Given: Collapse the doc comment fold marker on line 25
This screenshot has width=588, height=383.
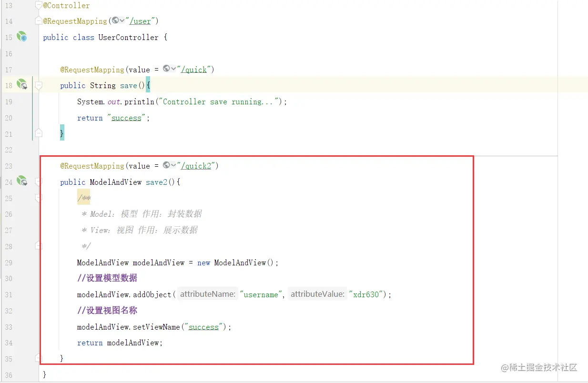Looking at the screenshot, I should [x=39, y=198].
